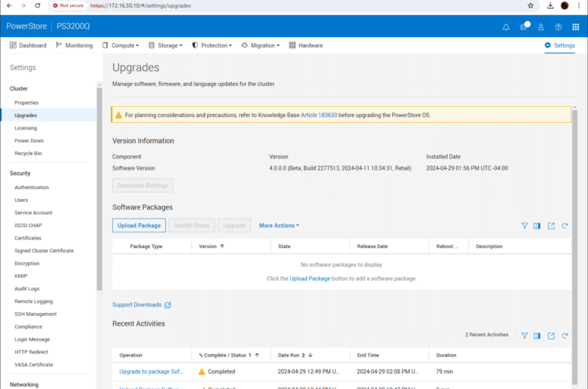588x389 pixels.
Task: Click the settings sidebar scrollbar
Action: [x=100, y=188]
